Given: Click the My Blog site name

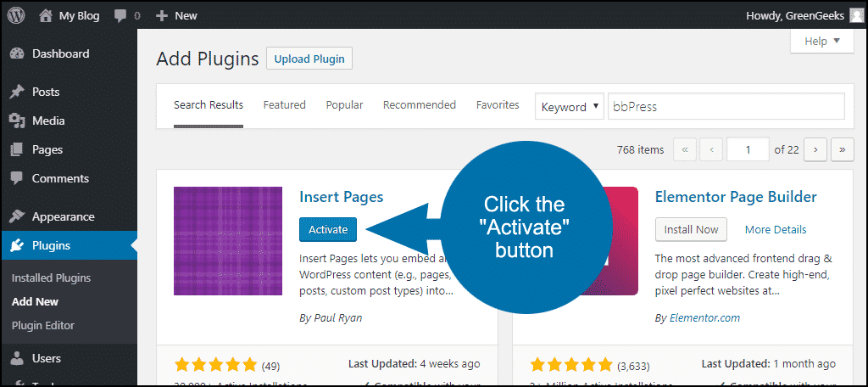Looking at the screenshot, I should click(x=79, y=16).
